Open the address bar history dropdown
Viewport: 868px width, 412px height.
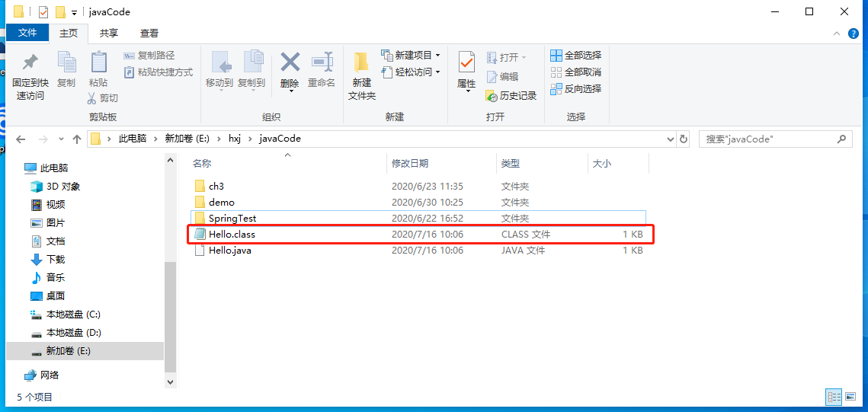(x=671, y=139)
